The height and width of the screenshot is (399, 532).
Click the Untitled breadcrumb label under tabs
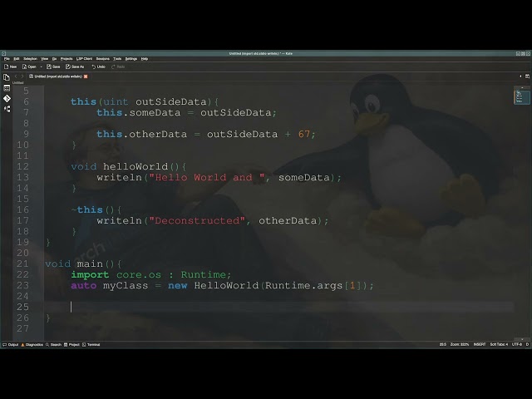[x=18, y=83]
